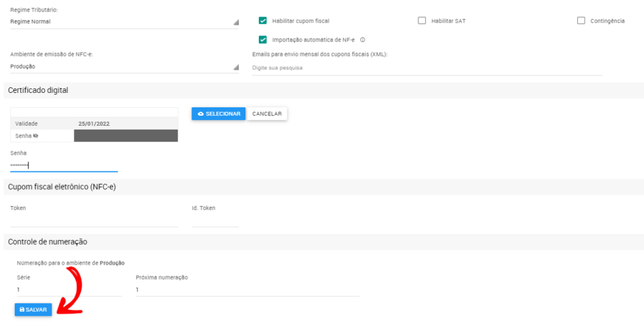Click the floppy disk icon on Salvar
The width and height of the screenshot is (644, 322).
click(x=22, y=310)
